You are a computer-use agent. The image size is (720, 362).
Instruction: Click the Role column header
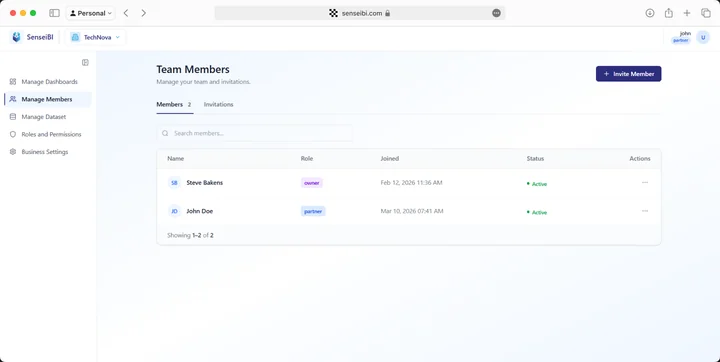[307, 158]
